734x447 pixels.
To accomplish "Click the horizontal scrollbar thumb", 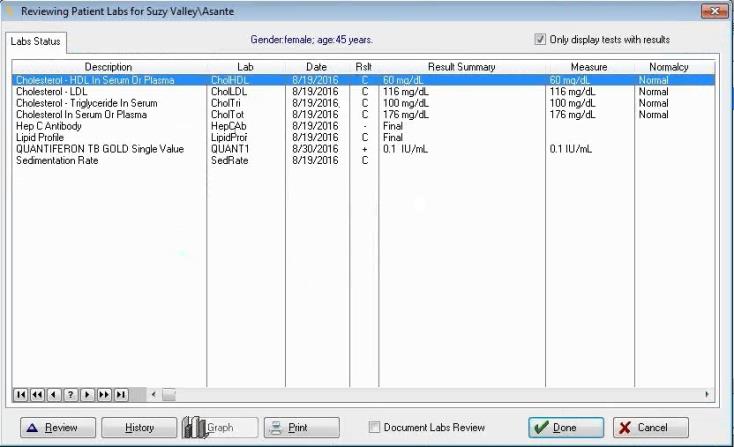I will coord(169,395).
